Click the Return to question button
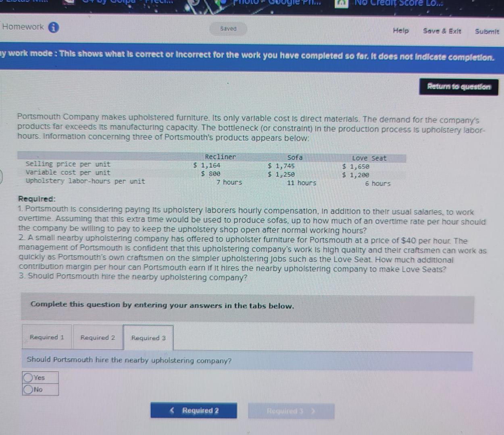Image resolution: width=504 pixels, height=435 pixels. (x=459, y=87)
